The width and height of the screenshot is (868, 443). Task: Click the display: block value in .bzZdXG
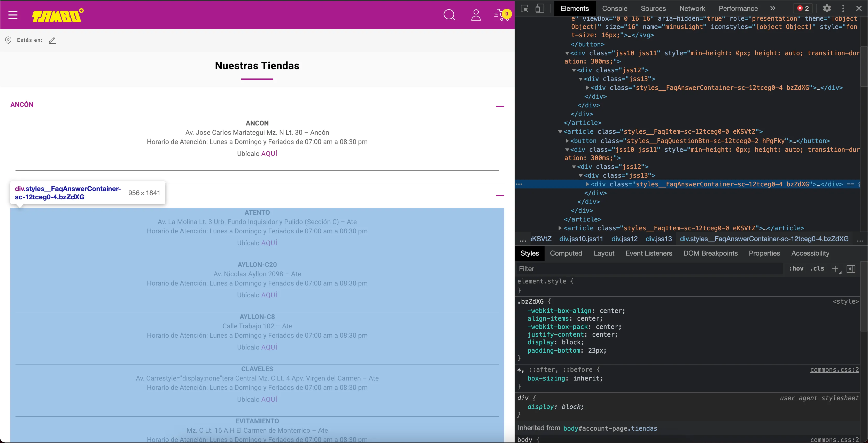[572, 342]
